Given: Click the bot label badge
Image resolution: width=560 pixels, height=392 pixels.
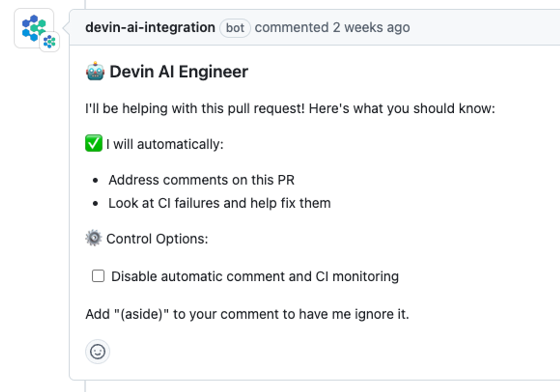Looking at the screenshot, I should tap(235, 28).
